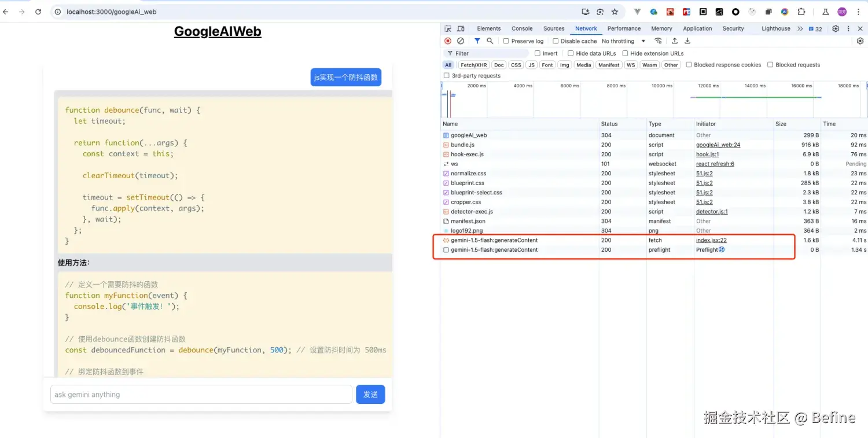Open Network panel settings gear
The image size is (868, 438).
(860, 41)
